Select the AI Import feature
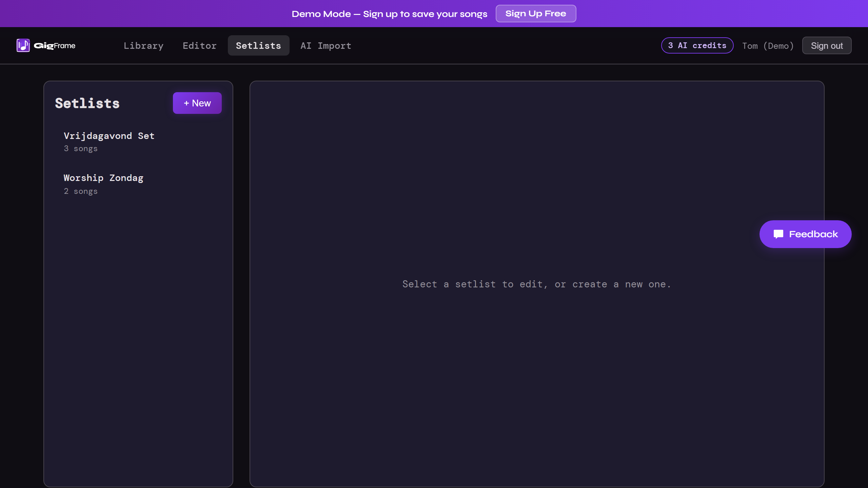Viewport: 868px width, 488px height. click(325, 45)
